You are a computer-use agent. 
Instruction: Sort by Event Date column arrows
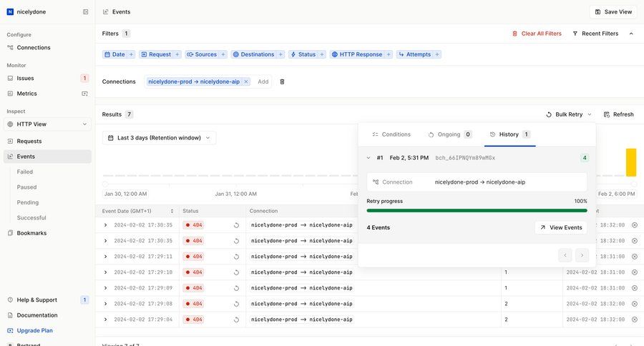click(x=172, y=211)
